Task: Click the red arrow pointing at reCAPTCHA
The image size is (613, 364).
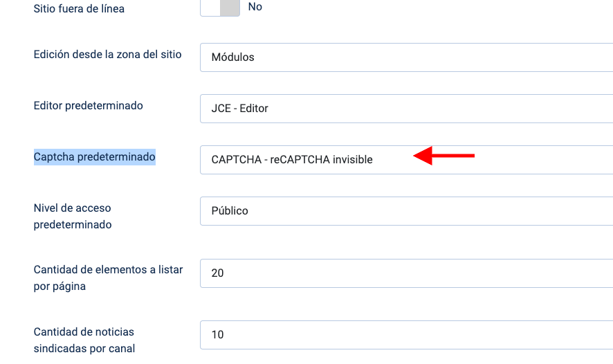Action: [443, 156]
